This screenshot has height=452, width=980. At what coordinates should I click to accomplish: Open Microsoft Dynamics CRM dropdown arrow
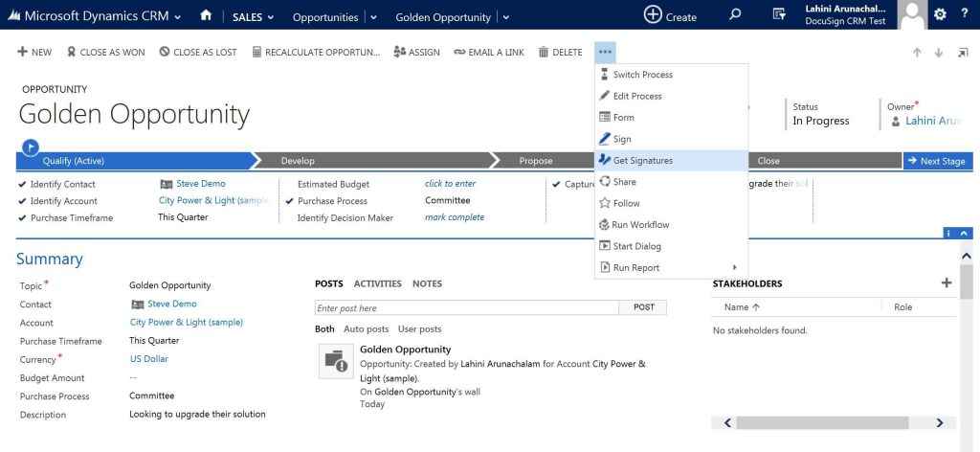click(x=178, y=17)
